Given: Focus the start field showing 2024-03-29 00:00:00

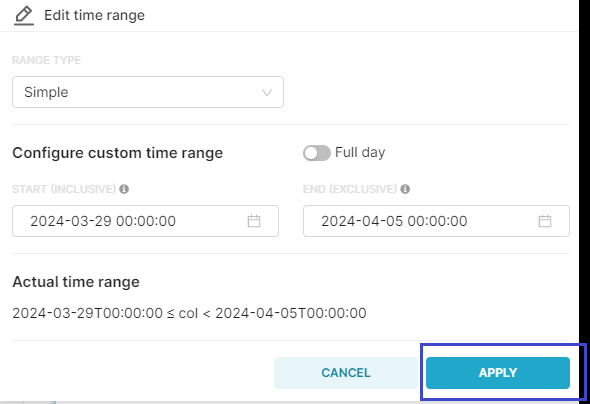Looking at the screenshot, I should point(145,221).
